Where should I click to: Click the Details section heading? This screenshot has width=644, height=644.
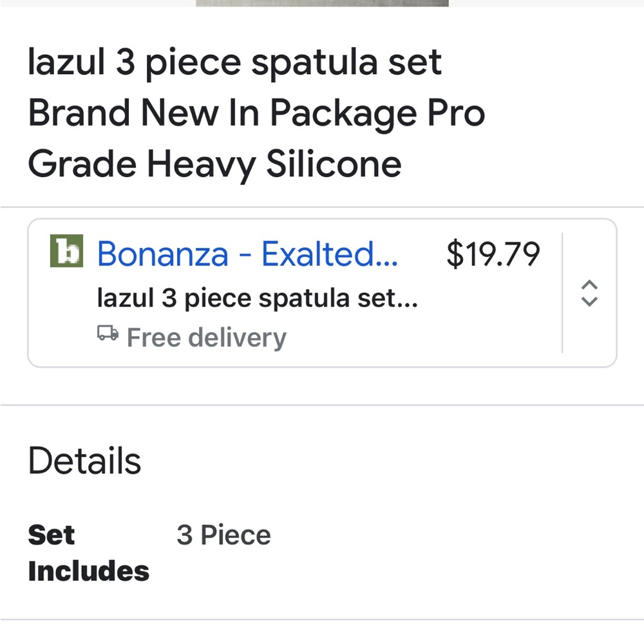[84, 459]
